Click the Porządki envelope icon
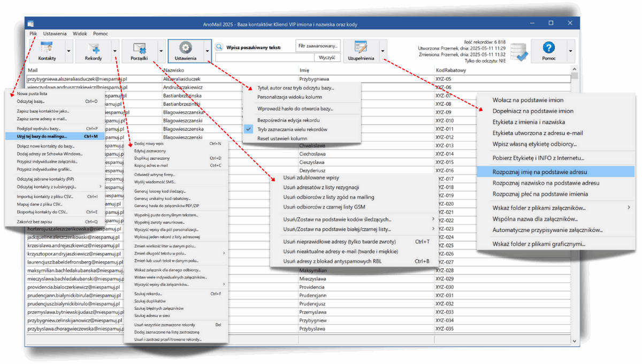 point(140,48)
